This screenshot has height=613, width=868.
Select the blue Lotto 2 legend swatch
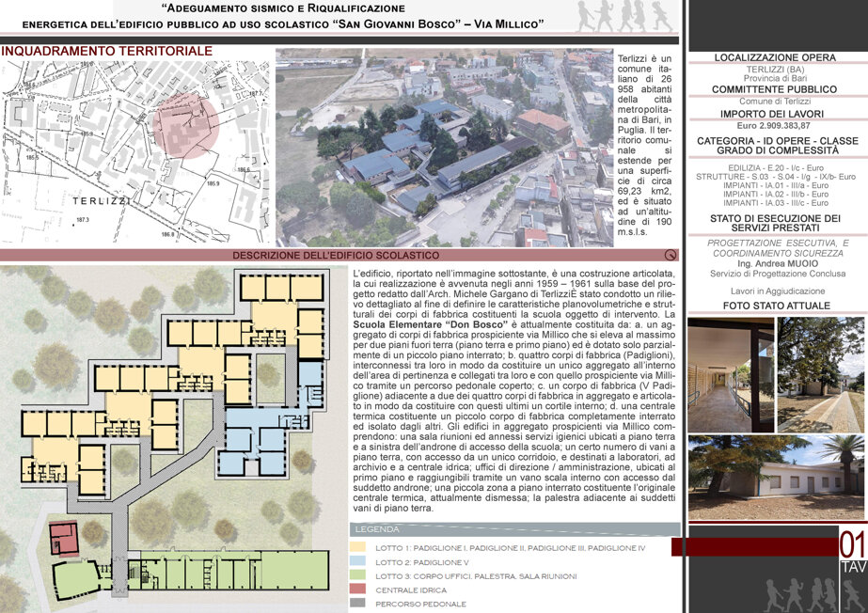click(357, 561)
